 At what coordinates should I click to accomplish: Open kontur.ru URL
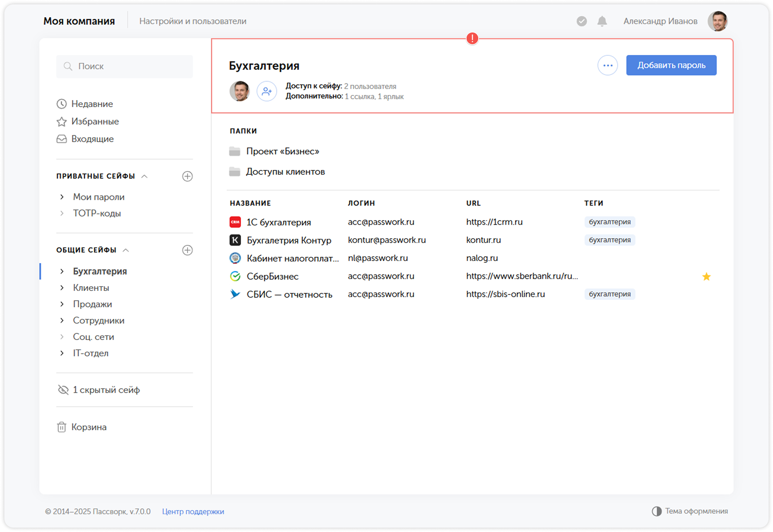pos(483,240)
